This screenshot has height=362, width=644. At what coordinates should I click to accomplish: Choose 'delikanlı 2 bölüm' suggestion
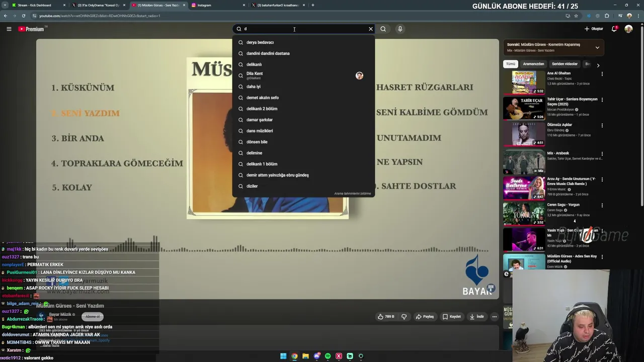(x=304, y=109)
